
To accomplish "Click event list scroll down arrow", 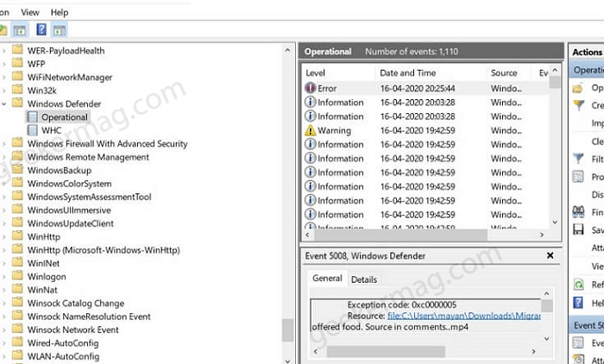I will coord(555,223).
